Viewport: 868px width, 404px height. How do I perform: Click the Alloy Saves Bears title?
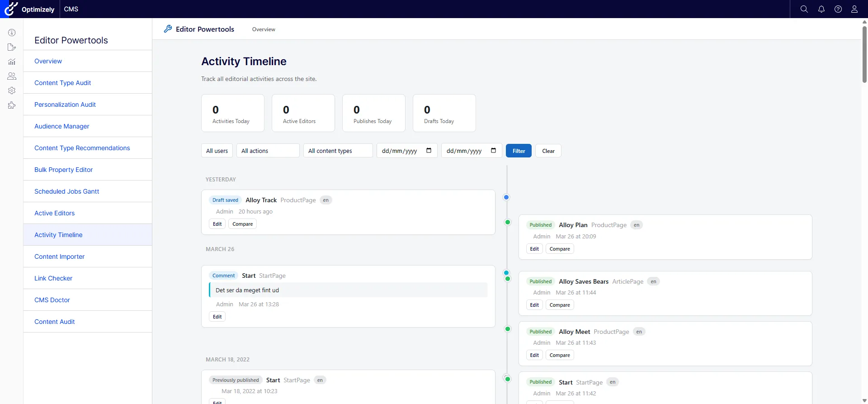tap(584, 281)
